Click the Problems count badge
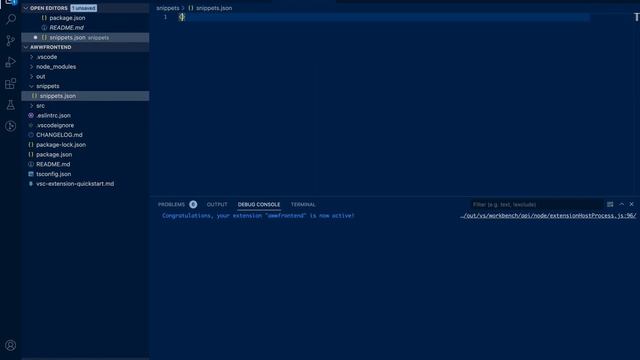640x360 pixels. pos(193,204)
